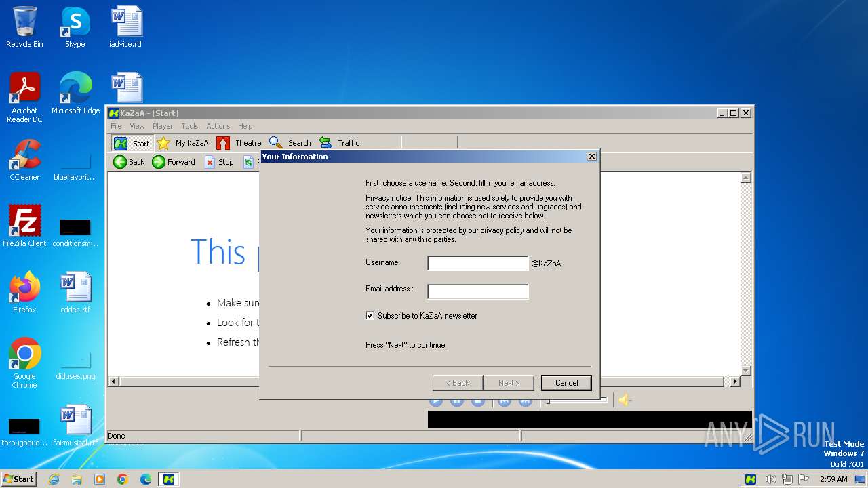Launch Chrome from the taskbar

pos(123,479)
